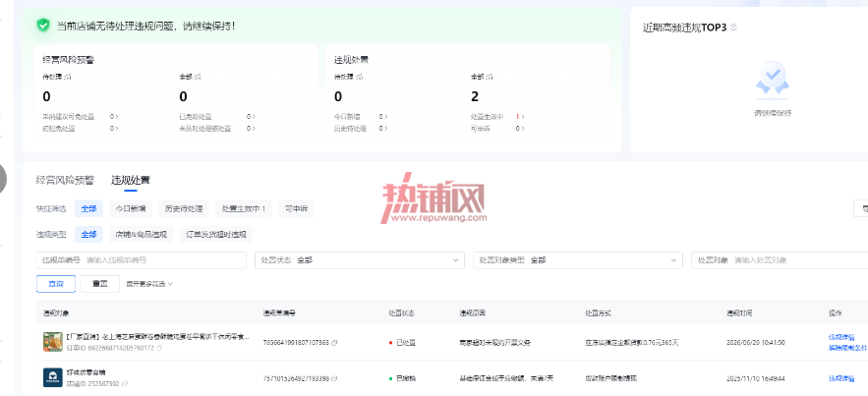Expand 展开更多筛选 filters
This screenshot has height=396, width=868.
[x=149, y=284]
